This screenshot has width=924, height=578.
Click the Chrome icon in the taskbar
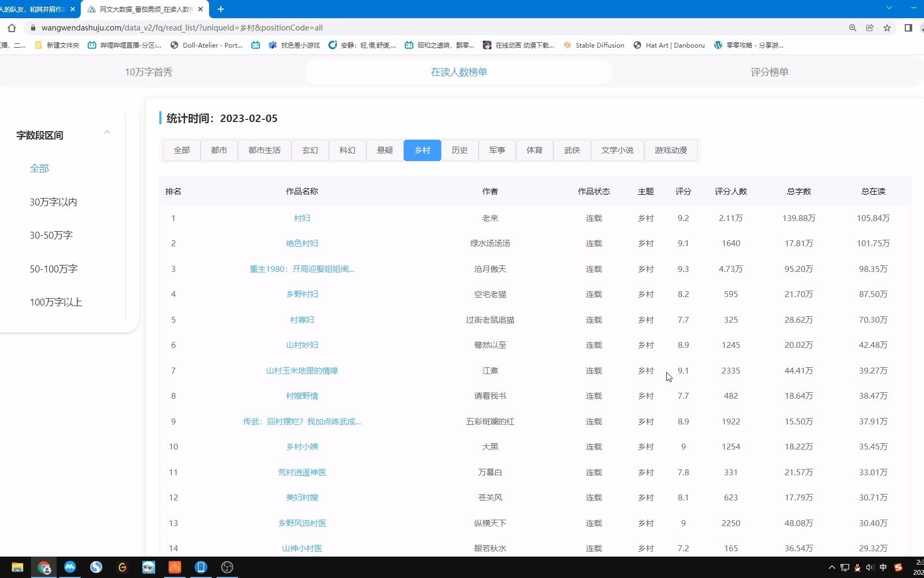pos(44,567)
